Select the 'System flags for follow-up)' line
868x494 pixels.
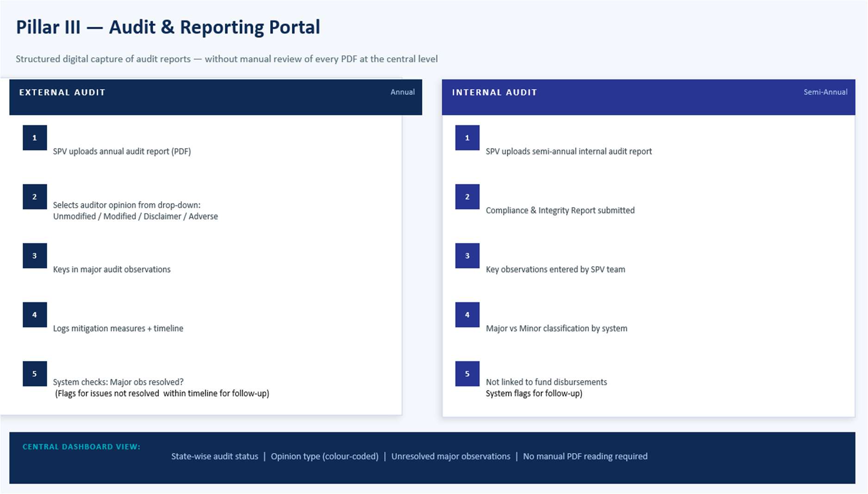[534, 394]
